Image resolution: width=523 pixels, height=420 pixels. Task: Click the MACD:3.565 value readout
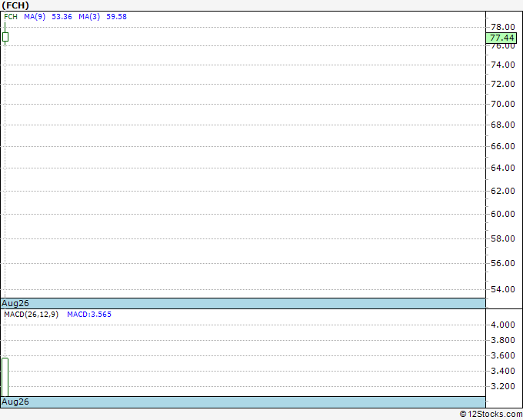(89, 315)
